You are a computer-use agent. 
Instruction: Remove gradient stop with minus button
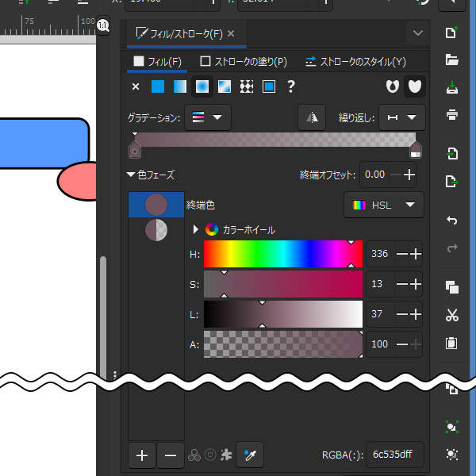point(170,455)
